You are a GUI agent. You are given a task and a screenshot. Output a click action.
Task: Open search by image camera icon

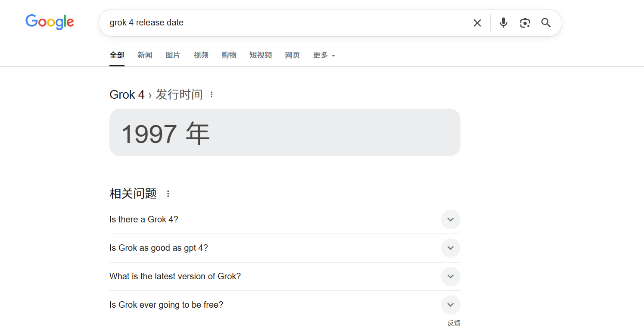pos(525,23)
